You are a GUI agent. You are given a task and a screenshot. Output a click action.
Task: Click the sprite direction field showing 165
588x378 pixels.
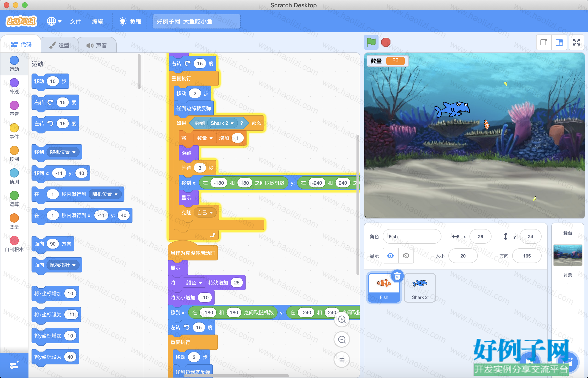point(527,256)
